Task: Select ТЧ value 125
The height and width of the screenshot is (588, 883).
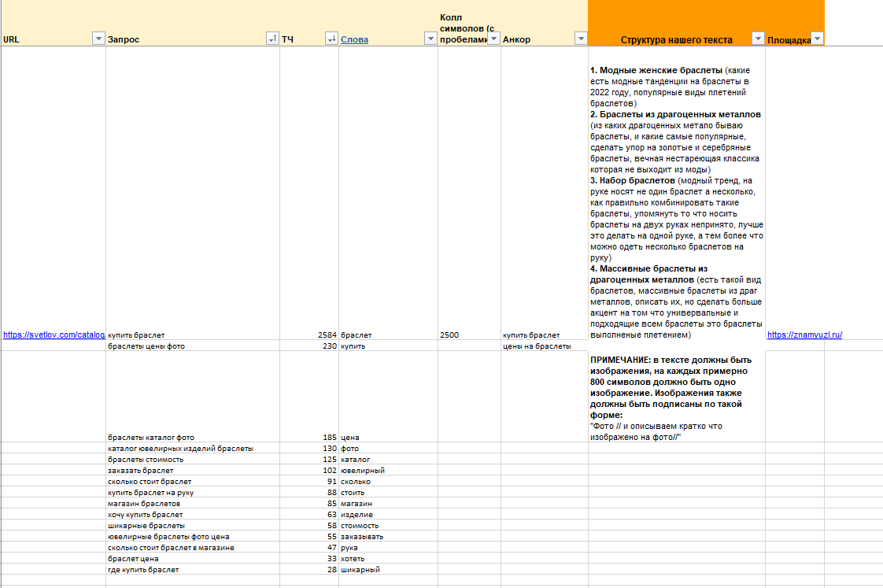Action: tap(309, 459)
